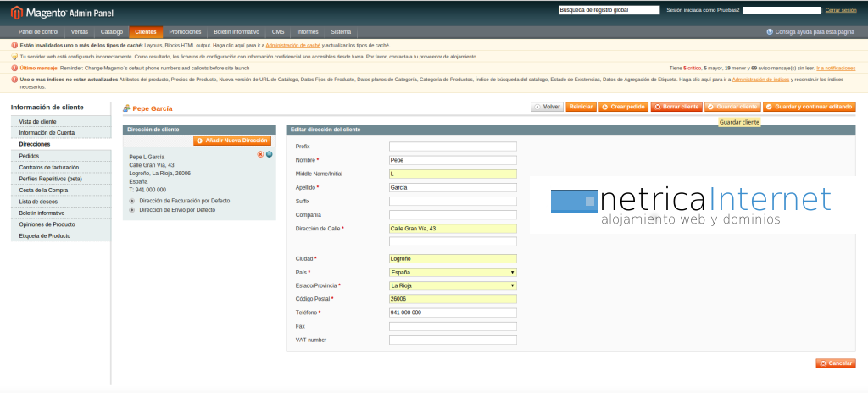Edit the address with the blue round icon
The height and width of the screenshot is (393, 868).
[270, 154]
